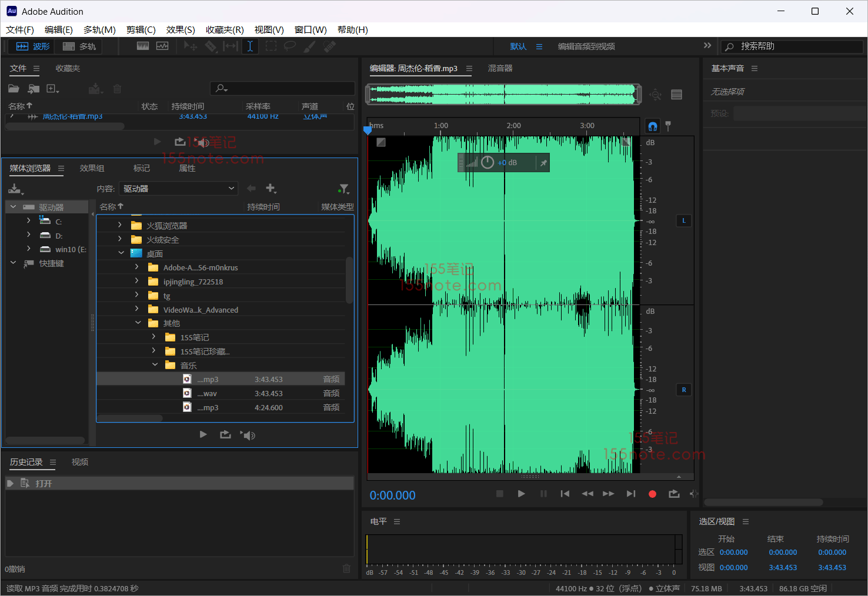The height and width of the screenshot is (596, 868).
Task: Toggle Waveform view mode
Action: pos(33,46)
